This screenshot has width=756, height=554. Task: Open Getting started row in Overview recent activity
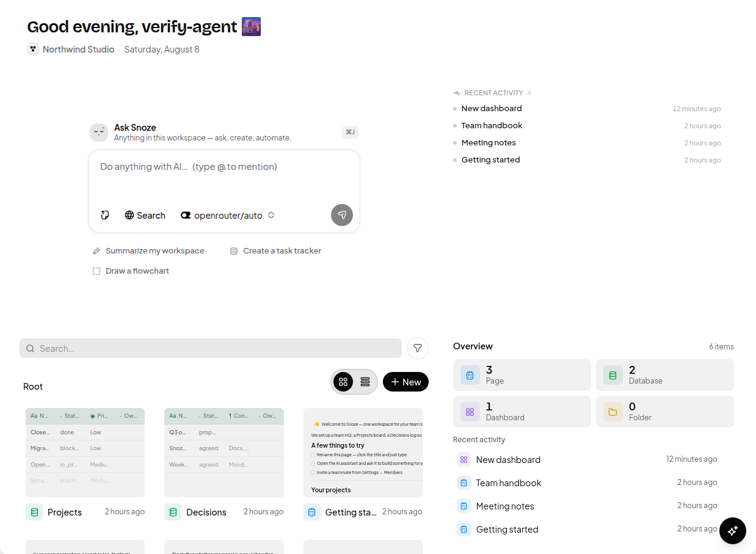click(587, 529)
